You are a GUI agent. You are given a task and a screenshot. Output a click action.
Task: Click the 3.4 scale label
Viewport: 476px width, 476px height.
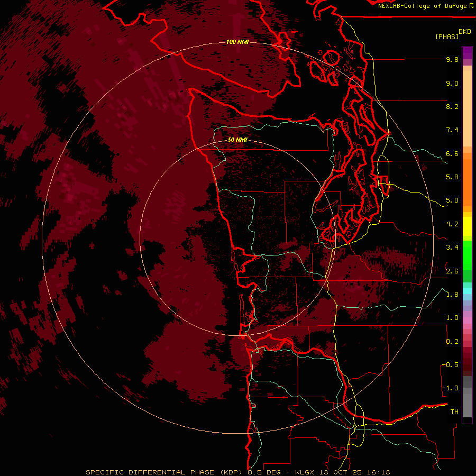pyautogui.click(x=452, y=248)
